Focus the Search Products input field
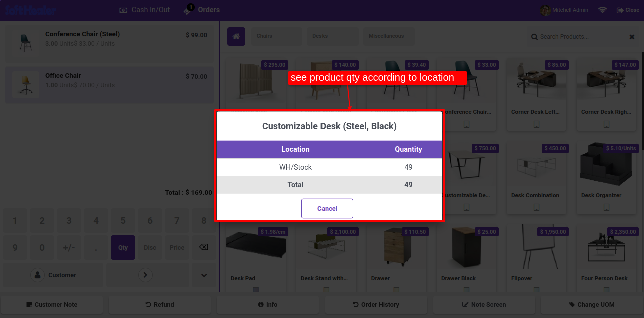The height and width of the screenshot is (318, 644). point(581,37)
